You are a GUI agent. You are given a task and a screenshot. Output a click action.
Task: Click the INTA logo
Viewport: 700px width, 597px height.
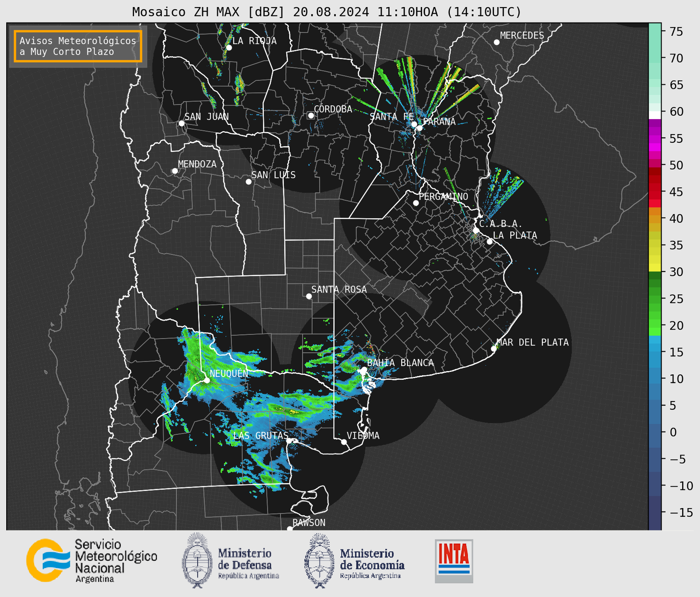tap(454, 561)
